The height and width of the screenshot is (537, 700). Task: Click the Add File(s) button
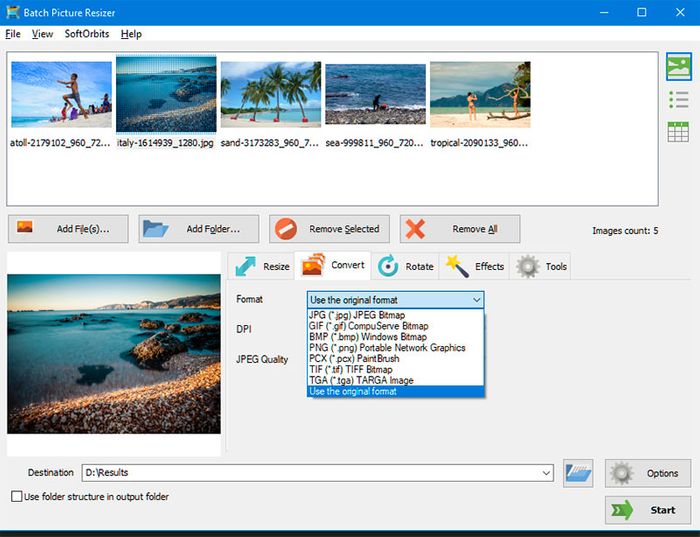point(67,229)
